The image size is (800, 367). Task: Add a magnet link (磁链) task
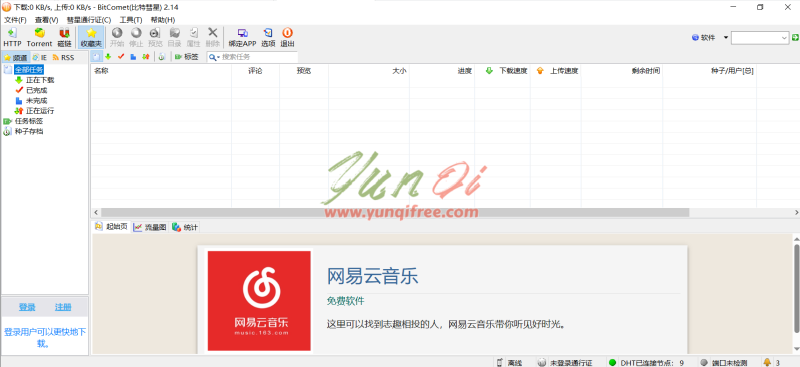point(64,38)
